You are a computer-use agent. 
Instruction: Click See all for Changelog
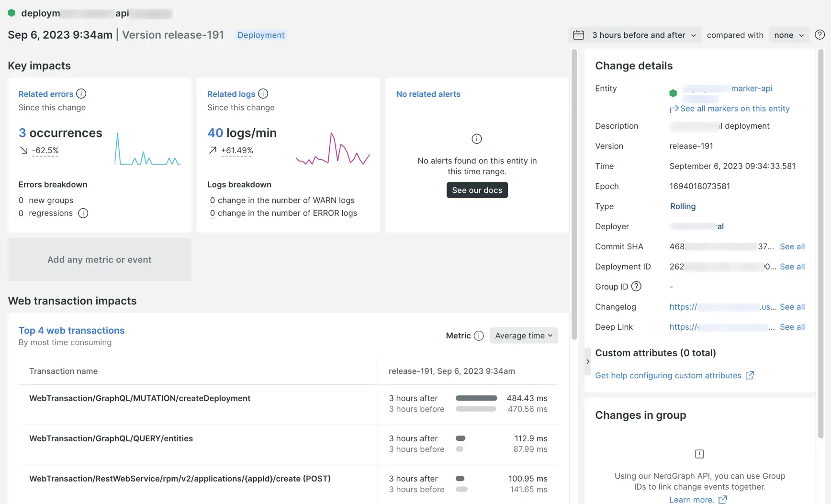point(792,307)
